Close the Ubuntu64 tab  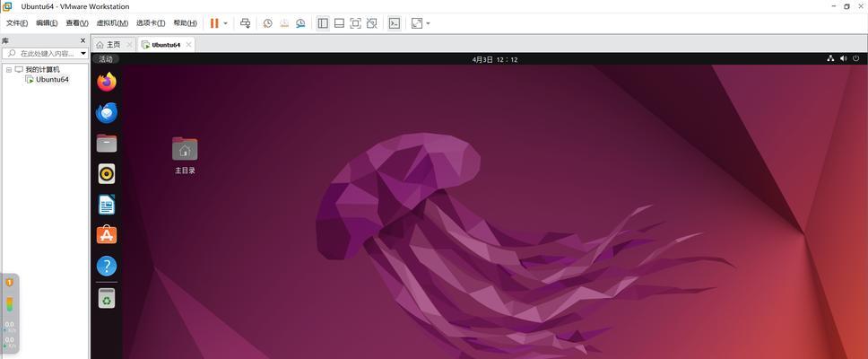tap(188, 45)
